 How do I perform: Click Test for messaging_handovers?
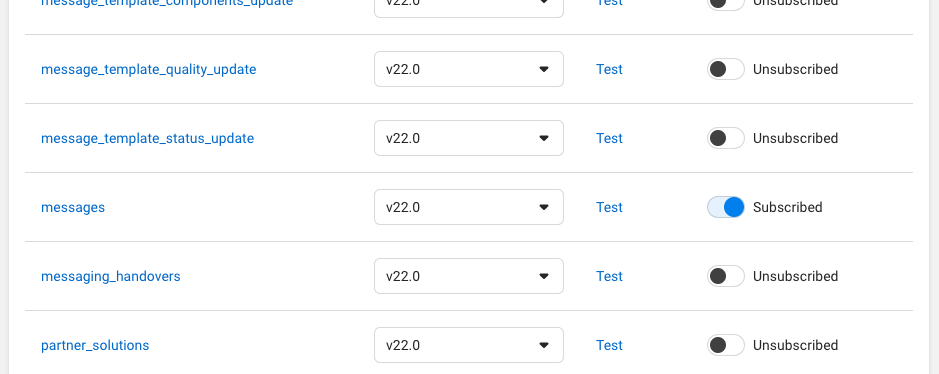coord(610,276)
